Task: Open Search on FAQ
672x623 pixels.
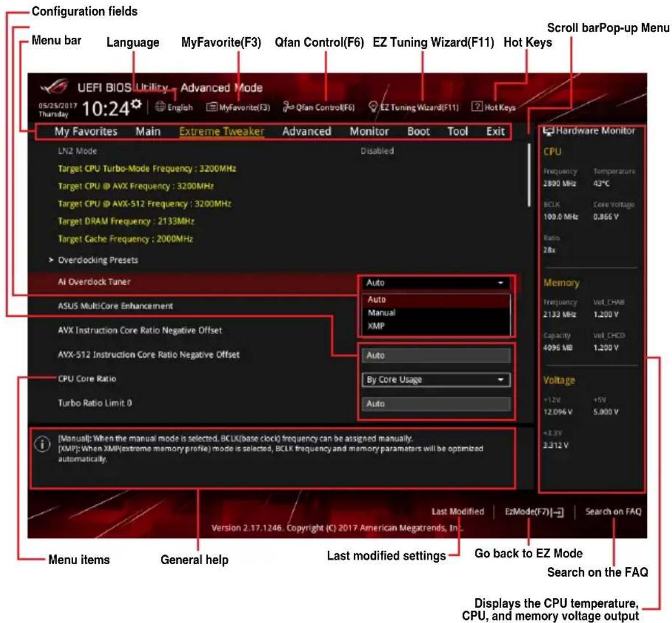Action: [613, 511]
